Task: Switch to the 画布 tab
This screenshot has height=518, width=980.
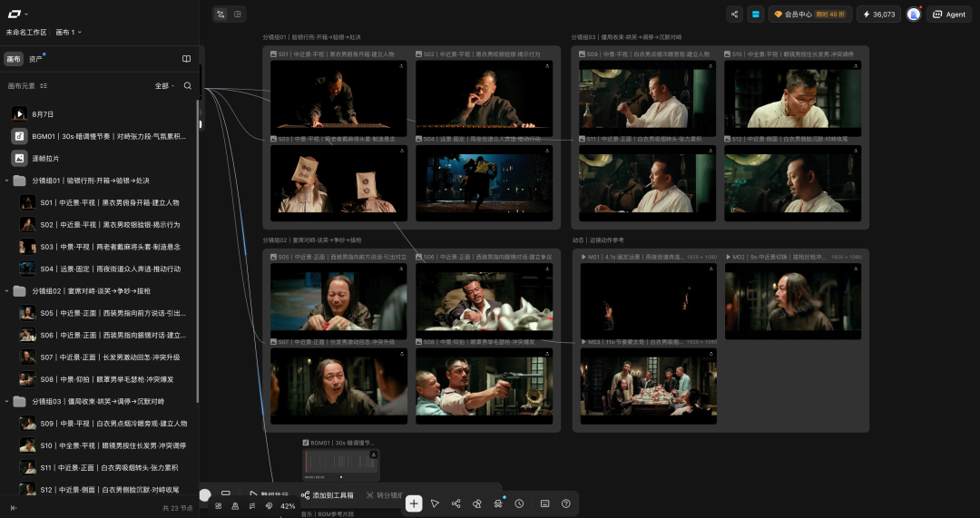Action: point(14,59)
